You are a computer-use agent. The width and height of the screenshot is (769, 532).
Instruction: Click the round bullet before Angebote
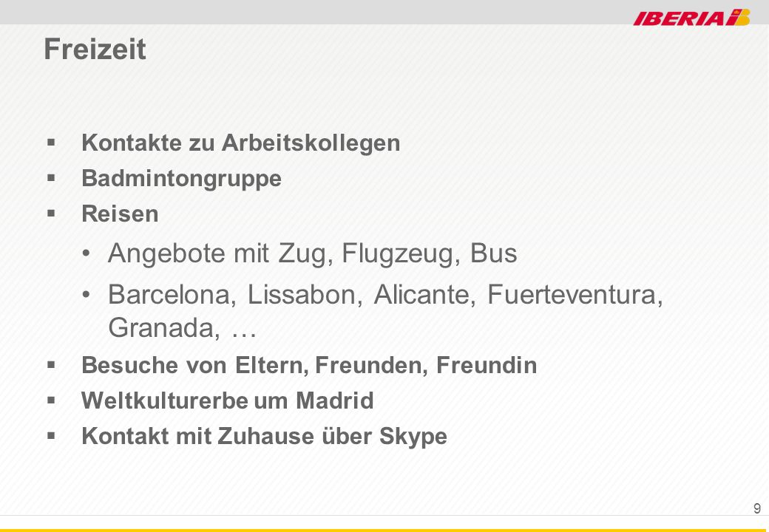87,253
